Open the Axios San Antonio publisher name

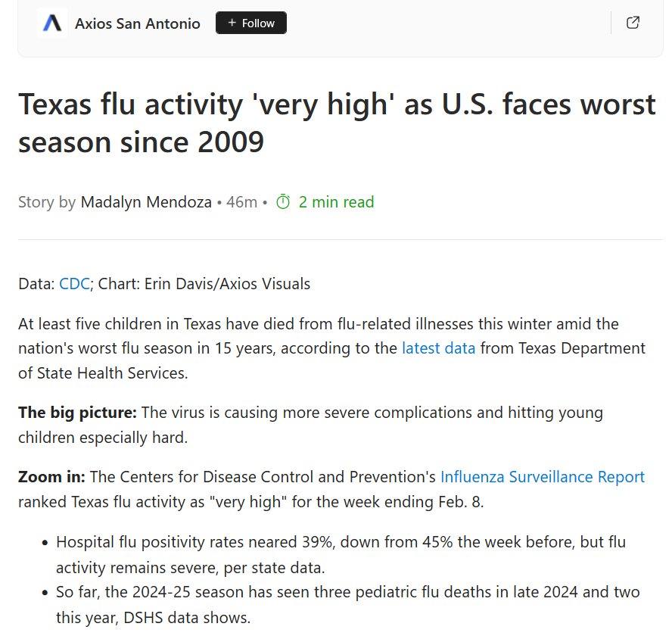click(137, 23)
